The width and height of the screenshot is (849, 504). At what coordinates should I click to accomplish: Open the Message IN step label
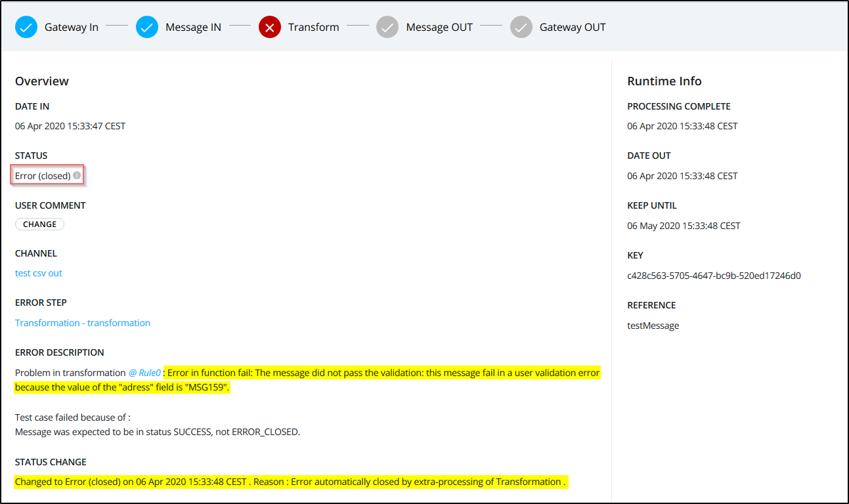coord(193,28)
